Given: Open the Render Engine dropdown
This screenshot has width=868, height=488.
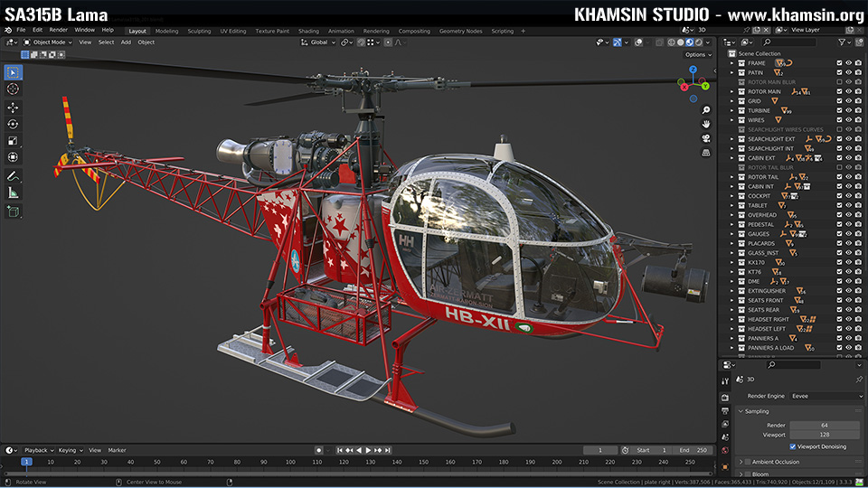Looking at the screenshot, I should [x=826, y=396].
